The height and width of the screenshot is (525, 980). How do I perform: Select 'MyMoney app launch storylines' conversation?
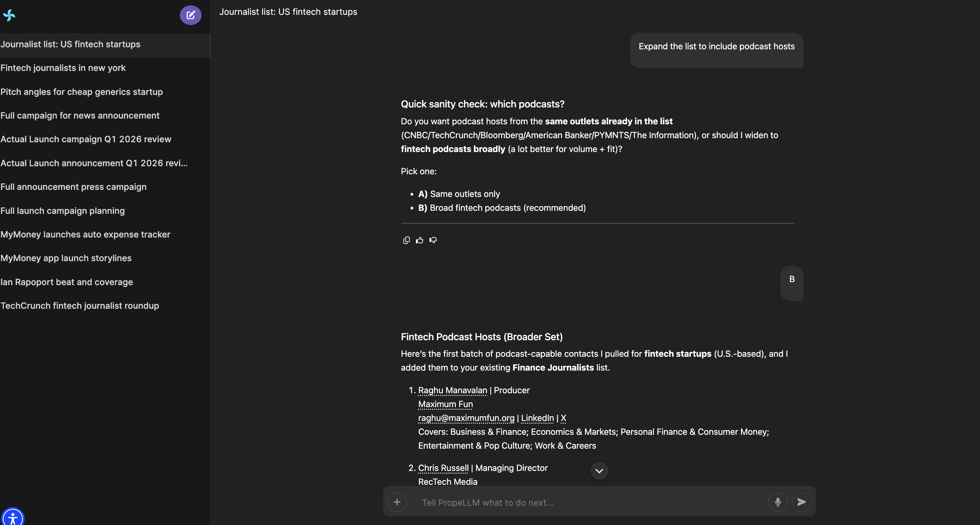click(66, 258)
